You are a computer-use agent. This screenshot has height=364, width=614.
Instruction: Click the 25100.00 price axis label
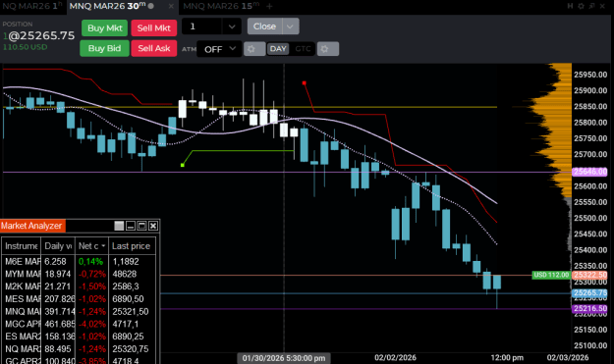click(x=590, y=345)
